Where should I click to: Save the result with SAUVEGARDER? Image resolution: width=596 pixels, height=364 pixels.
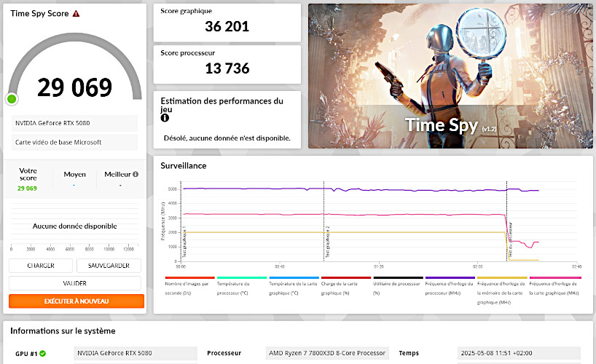109,266
